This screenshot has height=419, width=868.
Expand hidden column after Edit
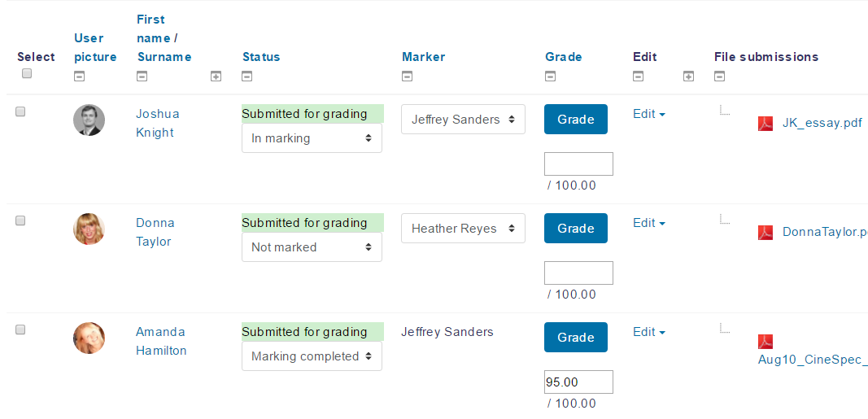point(689,77)
